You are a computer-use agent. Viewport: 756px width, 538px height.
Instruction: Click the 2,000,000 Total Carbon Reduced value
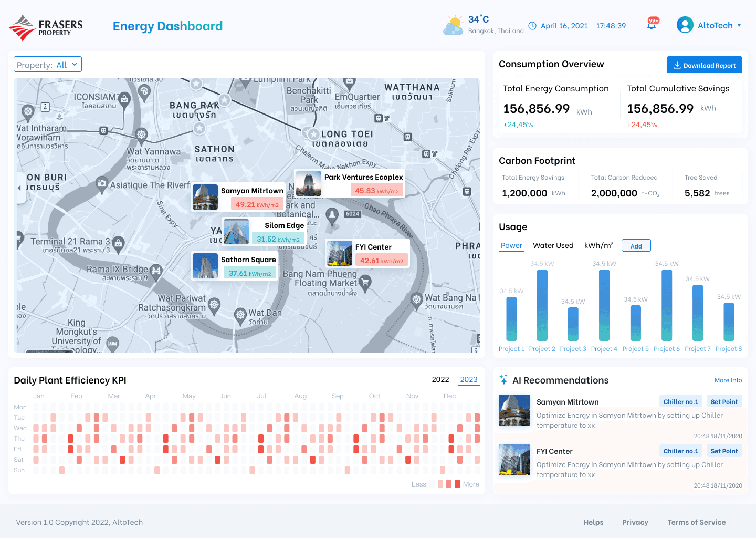pyautogui.click(x=614, y=193)
